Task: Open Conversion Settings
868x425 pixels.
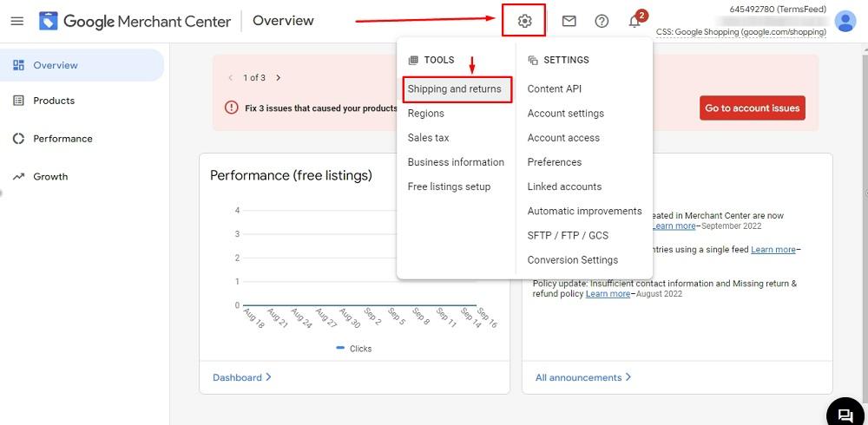Action: [x=572, y=259]
